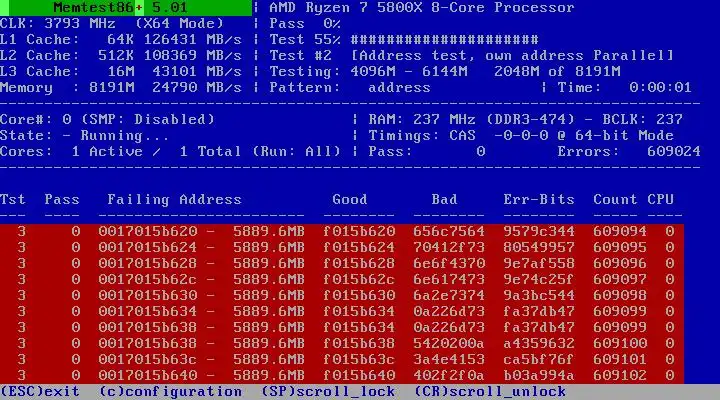Screen dimensions: 720x400
Task: Click Count value 609100
Action: tap(620, 343)
